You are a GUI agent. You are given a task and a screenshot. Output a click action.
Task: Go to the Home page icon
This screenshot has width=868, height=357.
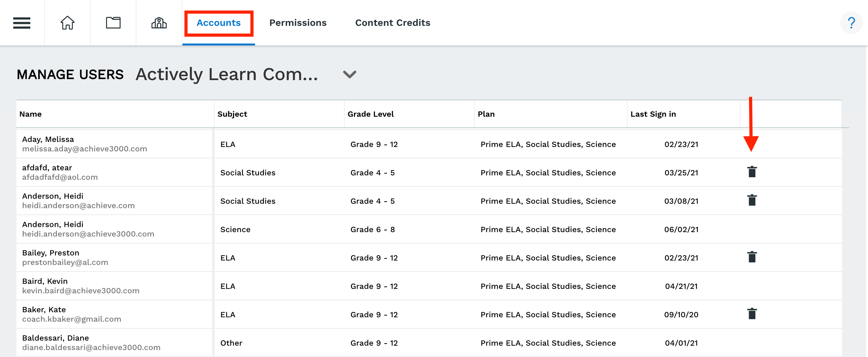[x=68, y=23]
